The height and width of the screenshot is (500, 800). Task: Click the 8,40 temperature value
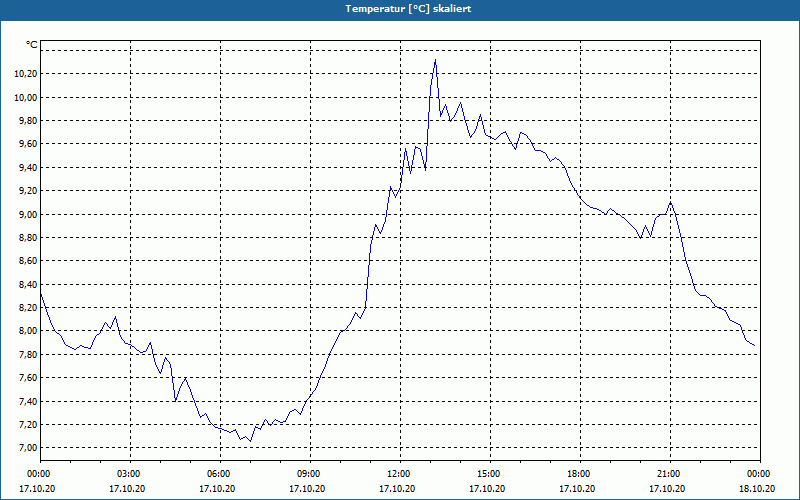[28, 284]
